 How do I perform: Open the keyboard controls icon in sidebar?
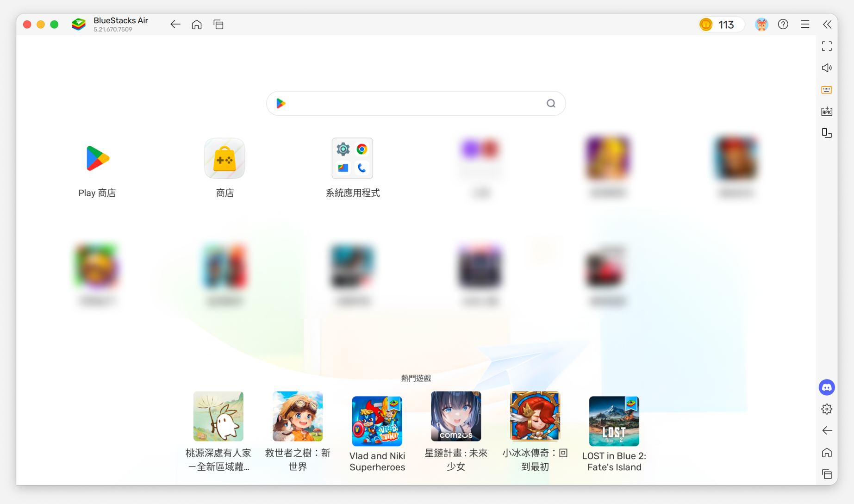[x=827, y=90]
